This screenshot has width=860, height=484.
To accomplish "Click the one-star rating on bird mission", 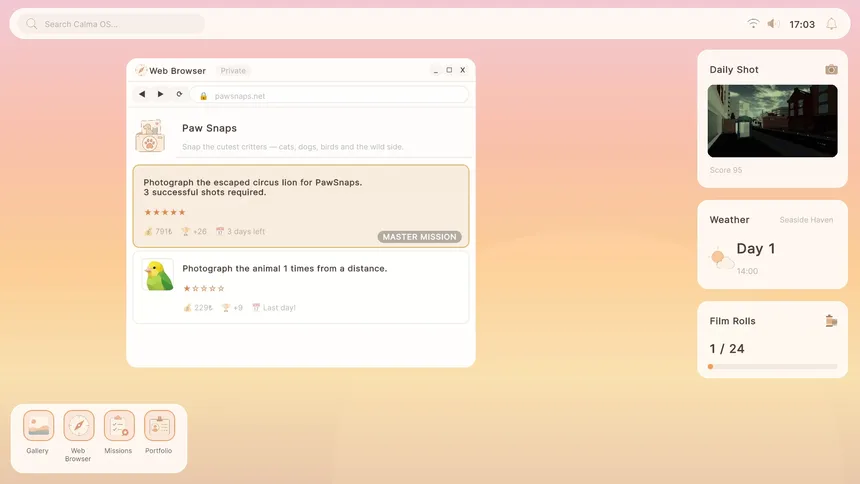I will [x=203, y=289].
